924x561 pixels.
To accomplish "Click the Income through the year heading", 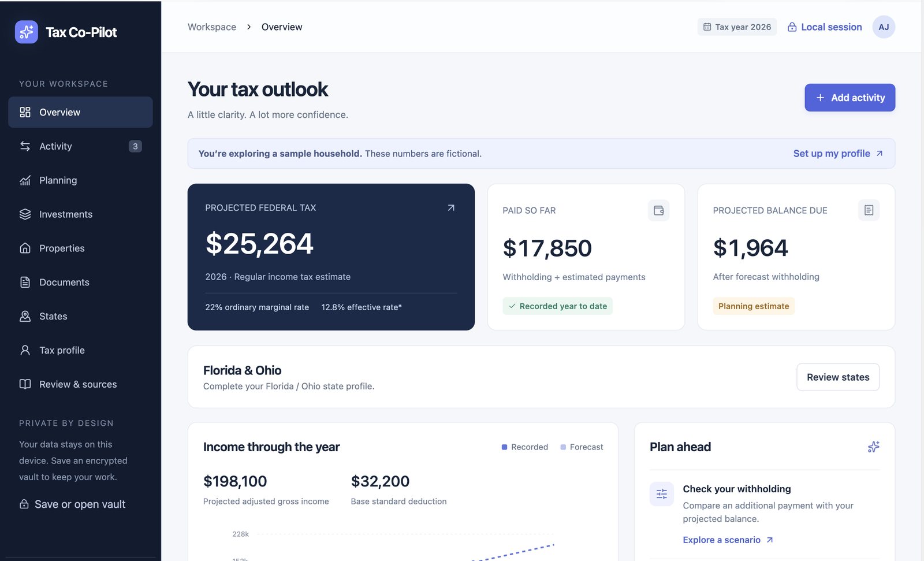I will click(271, 447).
